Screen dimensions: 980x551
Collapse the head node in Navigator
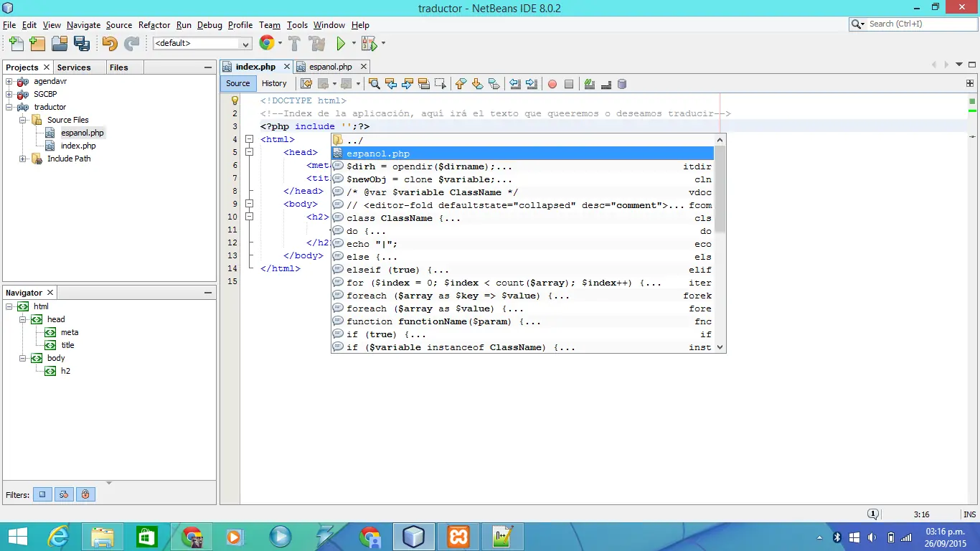point(23,319)
